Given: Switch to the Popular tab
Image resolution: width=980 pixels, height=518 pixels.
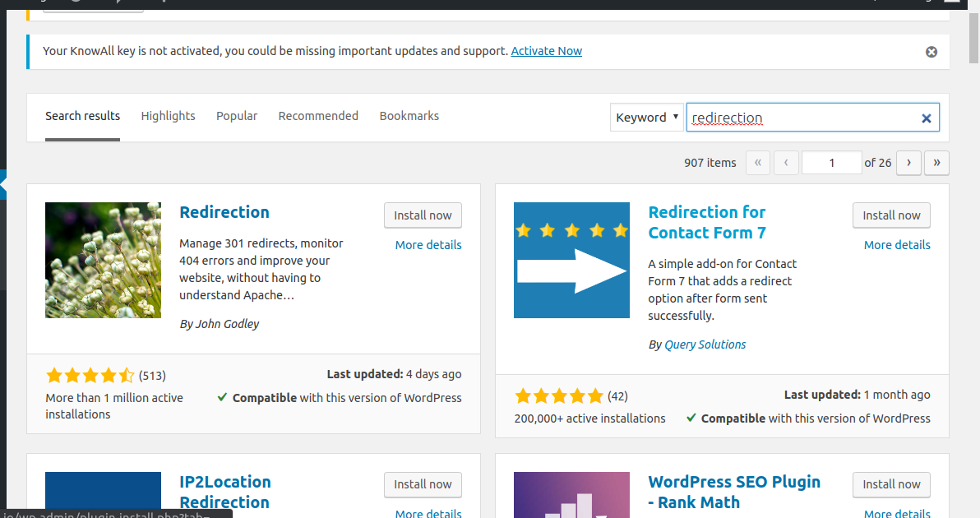Looking at the screenshot, I should [237, 116].
